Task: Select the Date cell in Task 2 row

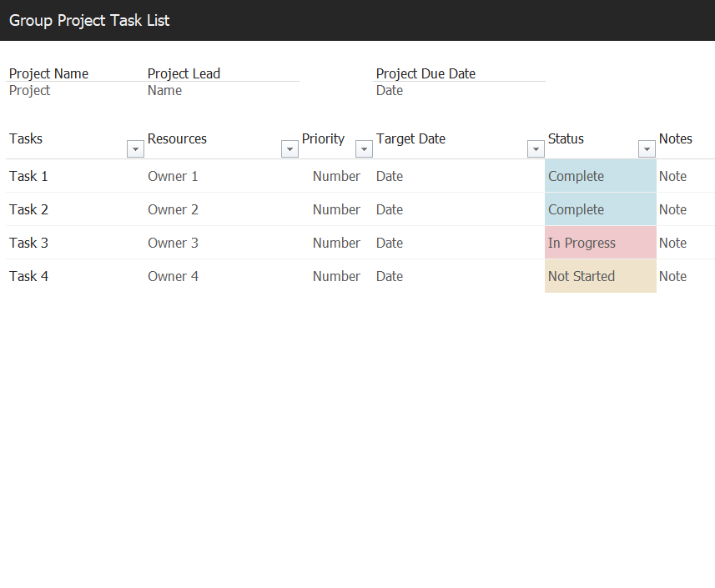Action: click(459, 209)
